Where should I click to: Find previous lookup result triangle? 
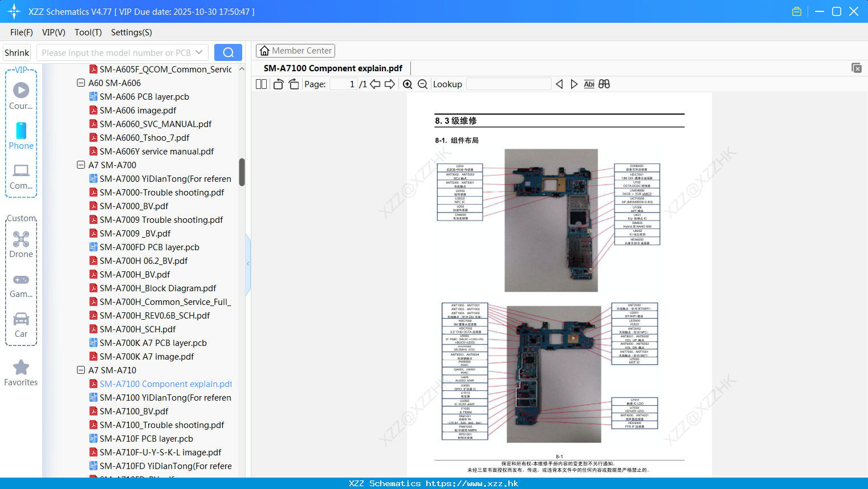click(x=559, y=84)
